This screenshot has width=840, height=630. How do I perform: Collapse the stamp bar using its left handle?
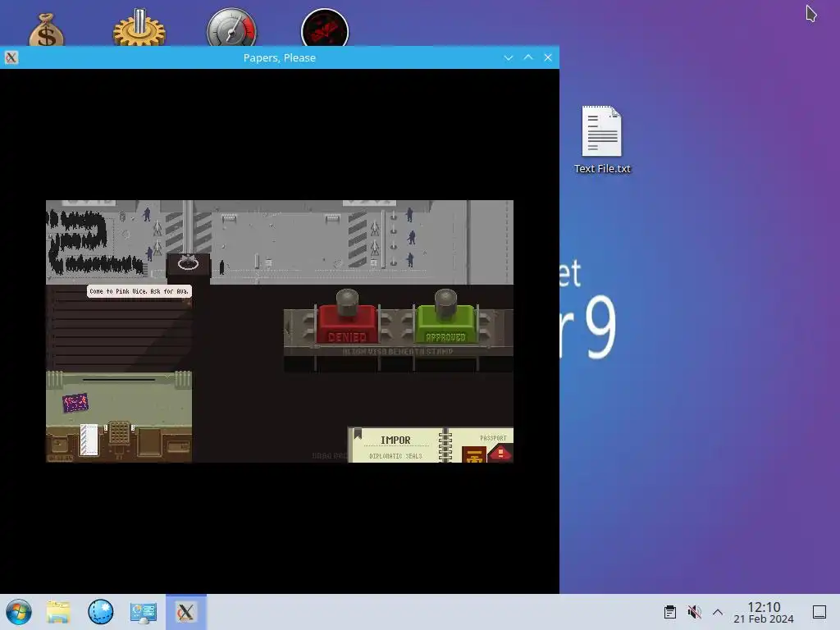coord(288,326)
